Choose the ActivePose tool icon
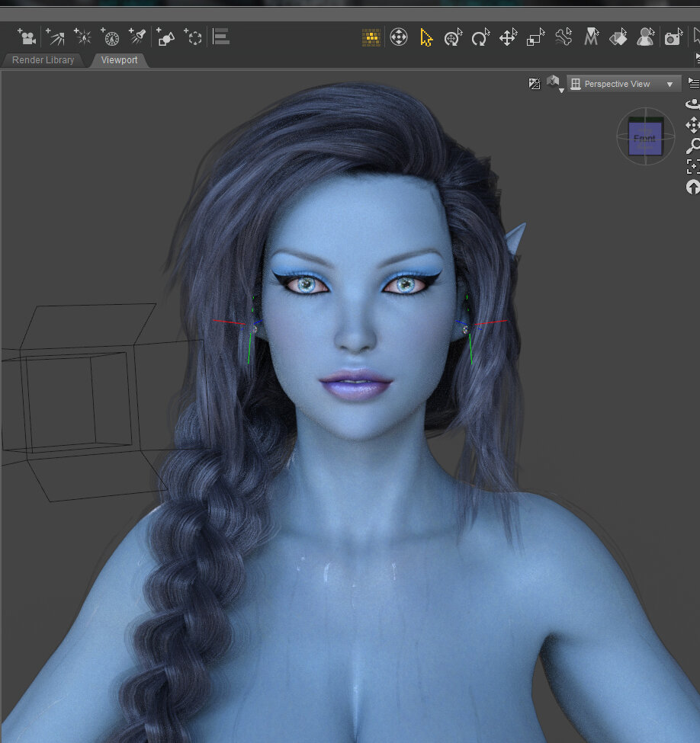Viewport: 700px width, 743px height. (x=454, y=37)
